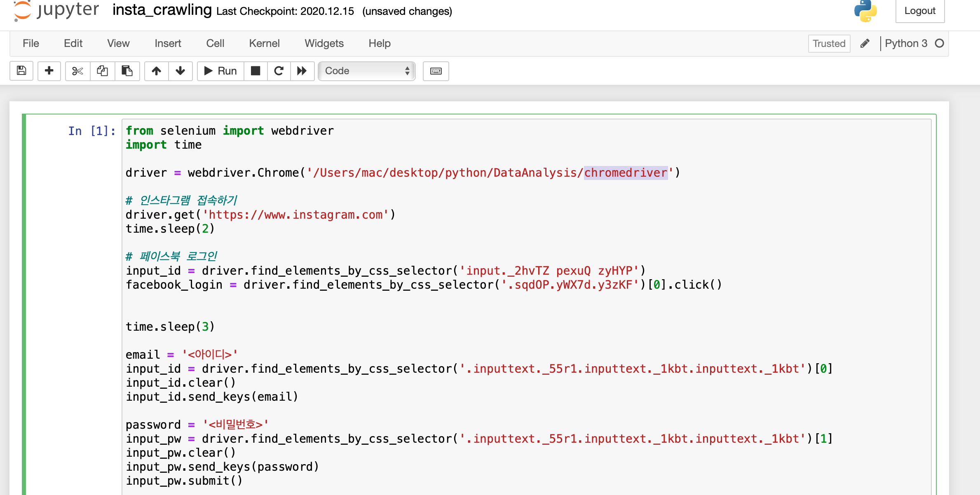The width and height of the screenshot is (980, 495).
Task: Open the View menu
Action: (x=118, y=43)
